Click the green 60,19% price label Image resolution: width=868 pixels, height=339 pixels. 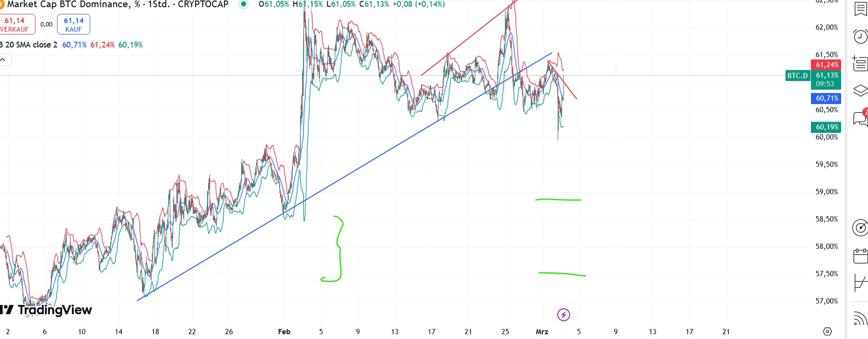coord(827,127)
